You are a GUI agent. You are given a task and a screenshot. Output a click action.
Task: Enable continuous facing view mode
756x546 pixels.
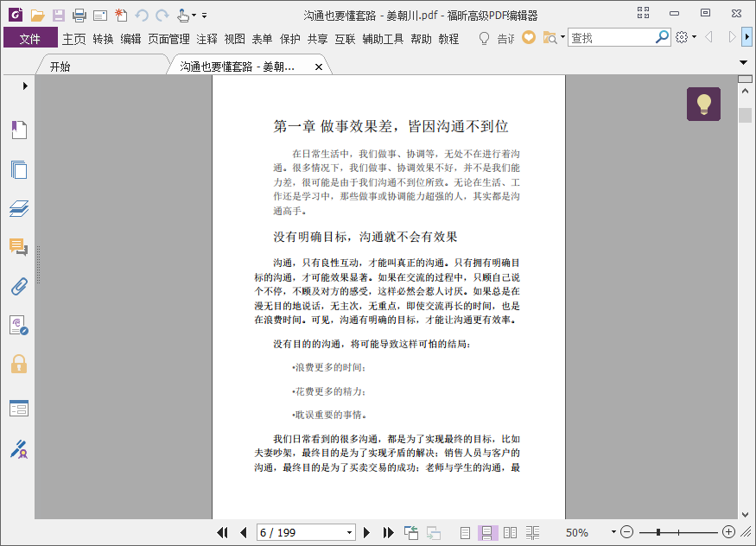tap(533, 532)
